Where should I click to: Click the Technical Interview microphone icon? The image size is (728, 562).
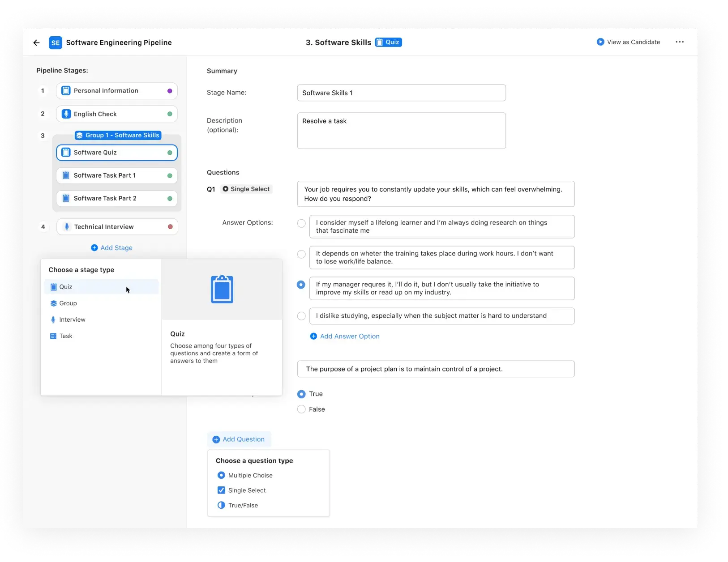pos(67,227)
